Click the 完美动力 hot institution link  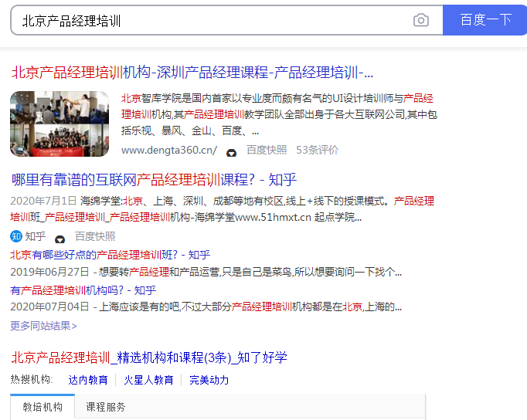(209, 380)
